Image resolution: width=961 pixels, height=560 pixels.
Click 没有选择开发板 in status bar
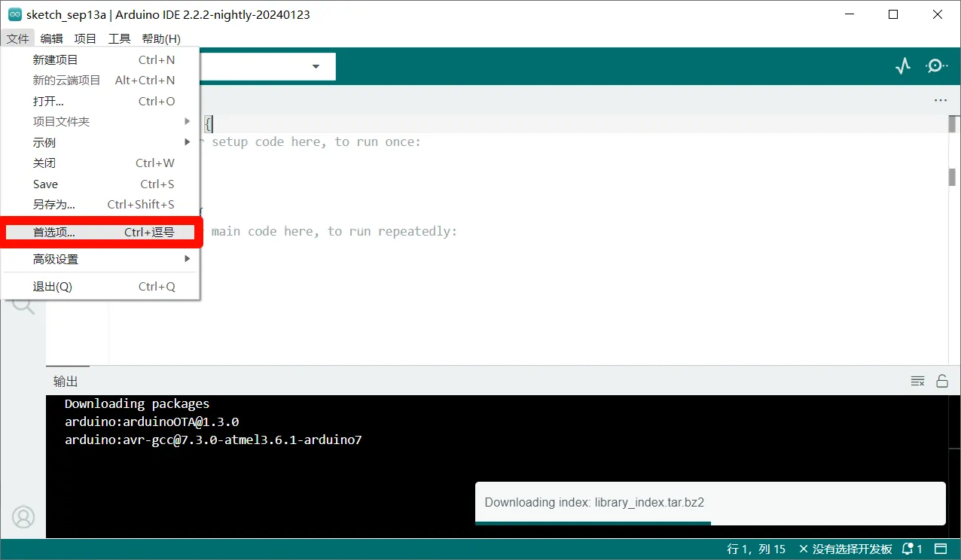pyautogui.click(x=846, y=549)
